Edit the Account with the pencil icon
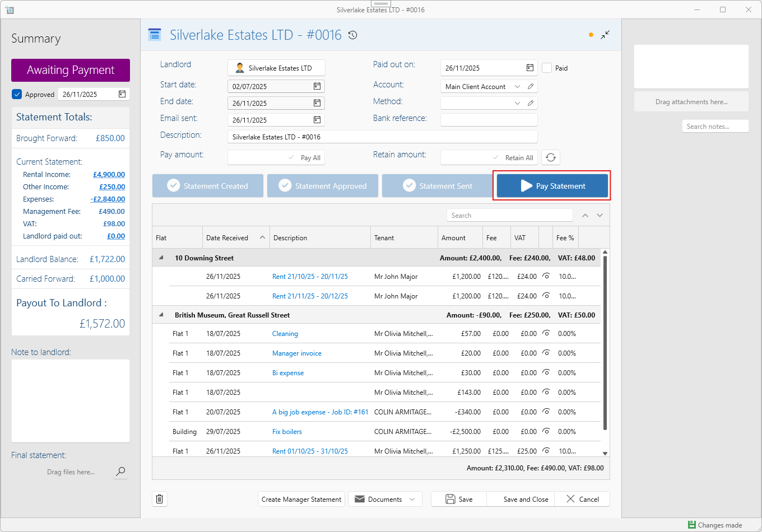This screenshot has height=532, width=762. click(x=531, y=86)
